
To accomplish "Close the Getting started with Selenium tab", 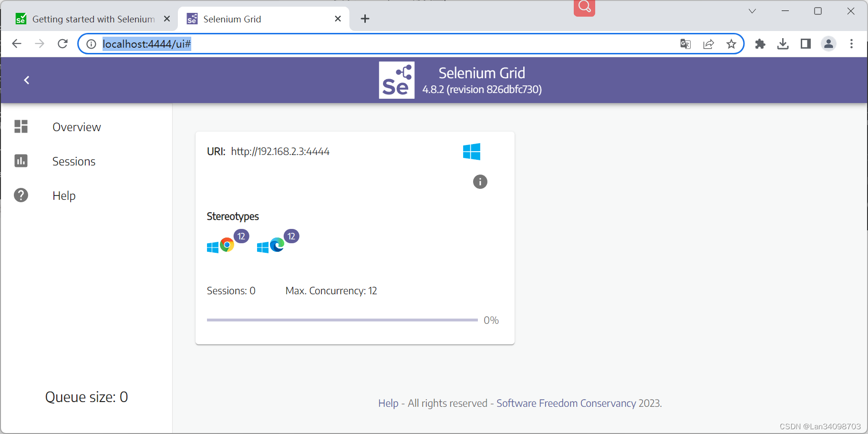I will click(167, 19).
